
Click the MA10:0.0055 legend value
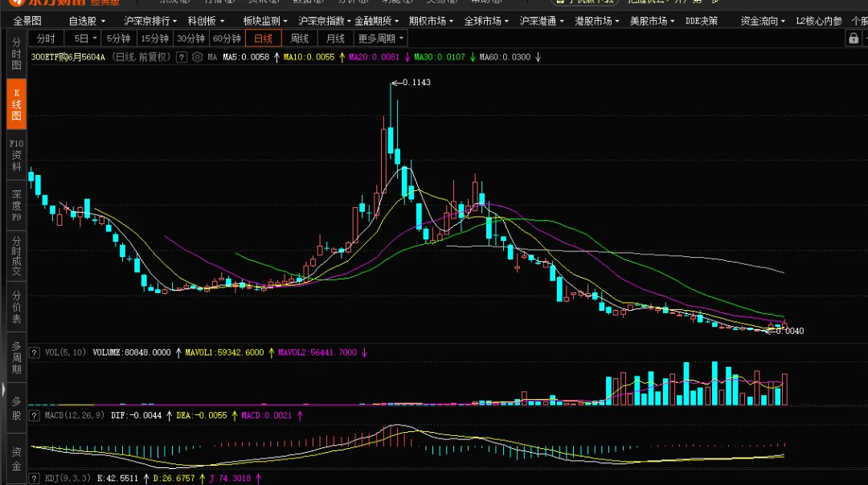[x=309, y=57]
